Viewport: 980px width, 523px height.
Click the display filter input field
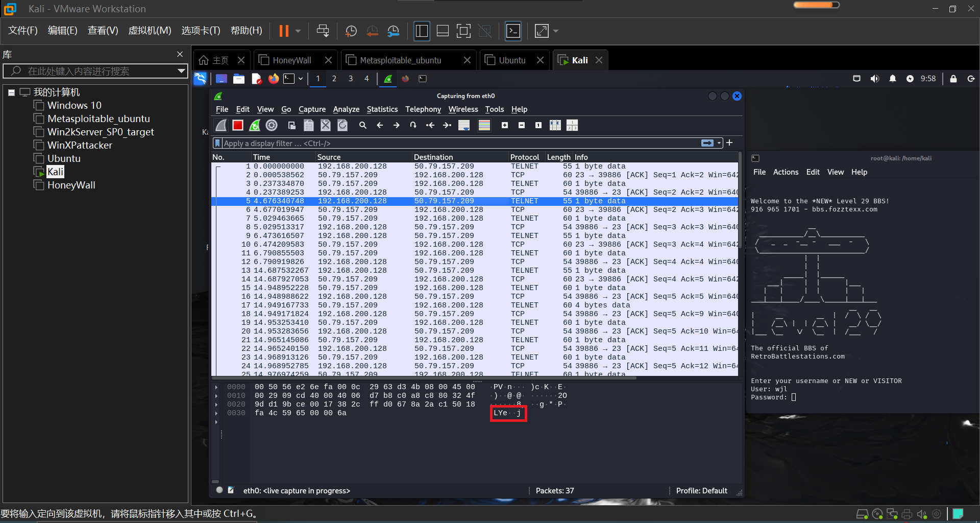click(x=461, y=143)
